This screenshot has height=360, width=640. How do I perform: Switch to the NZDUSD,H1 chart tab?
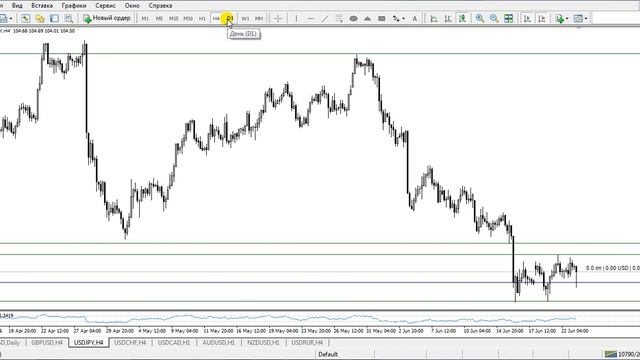click(263, 342)
